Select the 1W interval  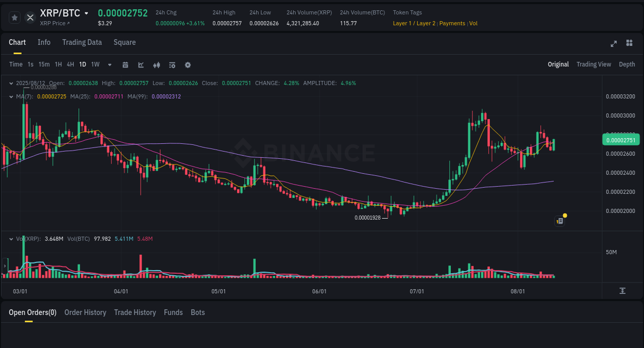[95, 64]
